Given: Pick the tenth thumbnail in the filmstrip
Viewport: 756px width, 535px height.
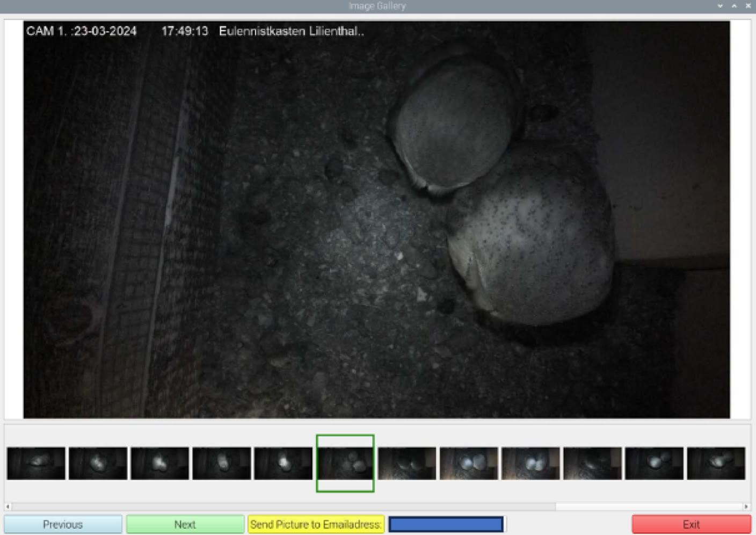Looking at the screenshot, I should click(x=592, y=463).
